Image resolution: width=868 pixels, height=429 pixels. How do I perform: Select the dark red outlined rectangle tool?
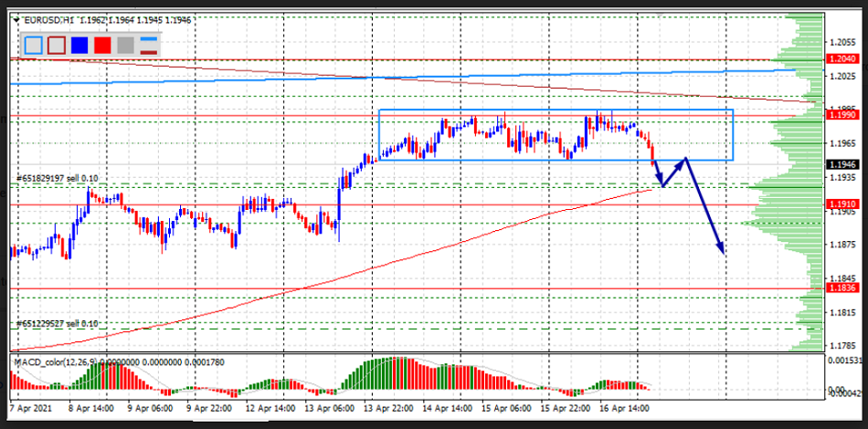[56, 44]
